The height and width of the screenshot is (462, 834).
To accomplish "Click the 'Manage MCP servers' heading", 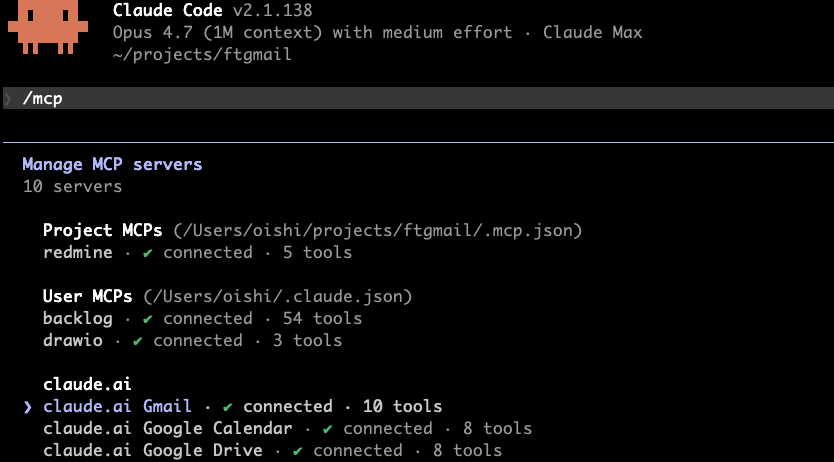I will point(112,164).
